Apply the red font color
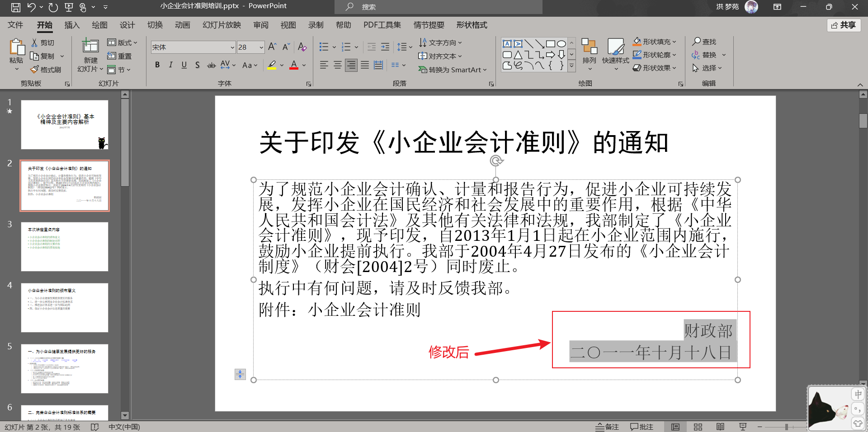This screenshot has width=868, height=432. 294,65
